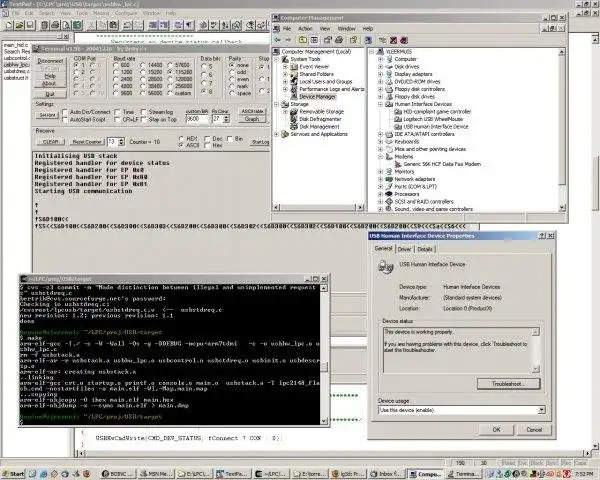The image size is (600, 480).
Task: Open Device usage dropdown in properties dialog
Action: (x=541, y=410)
